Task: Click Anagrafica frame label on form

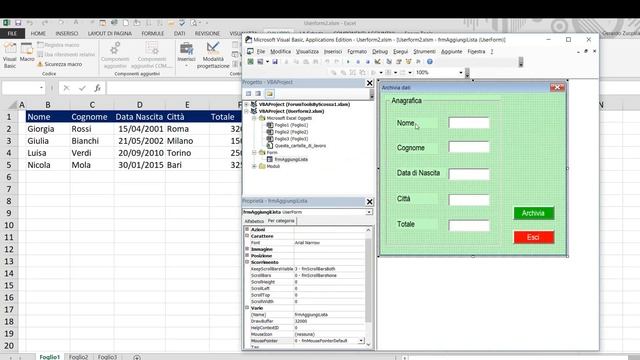Action: [x=407, y=100]
